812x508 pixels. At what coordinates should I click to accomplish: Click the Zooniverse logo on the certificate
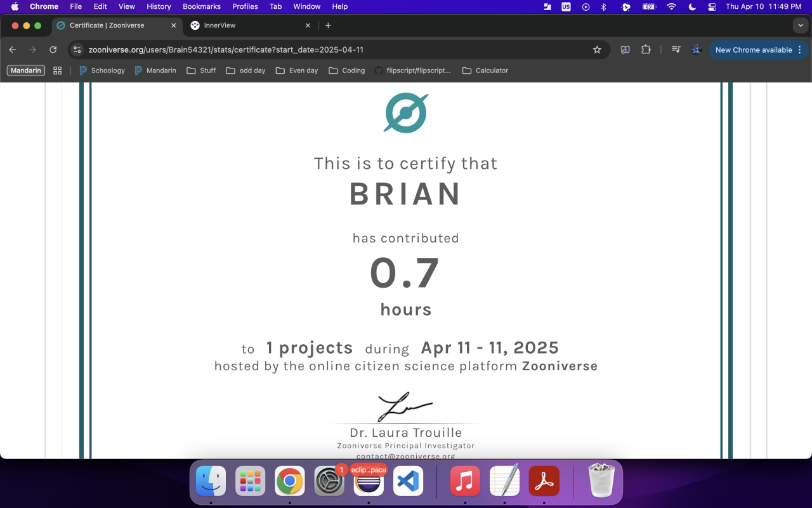pyautogui.click(x=406, y=113)
